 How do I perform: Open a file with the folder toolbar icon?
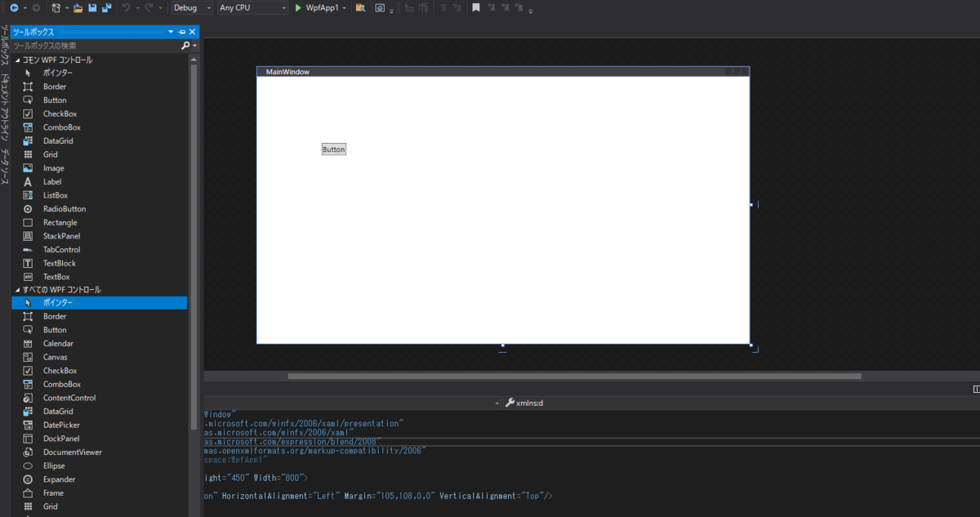(78, 7)
